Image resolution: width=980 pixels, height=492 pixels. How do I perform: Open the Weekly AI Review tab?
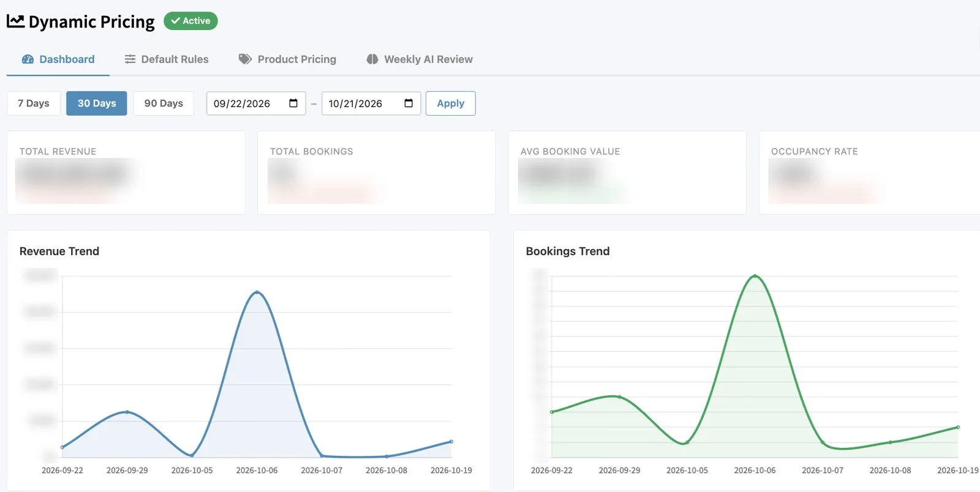click(420, 59)
